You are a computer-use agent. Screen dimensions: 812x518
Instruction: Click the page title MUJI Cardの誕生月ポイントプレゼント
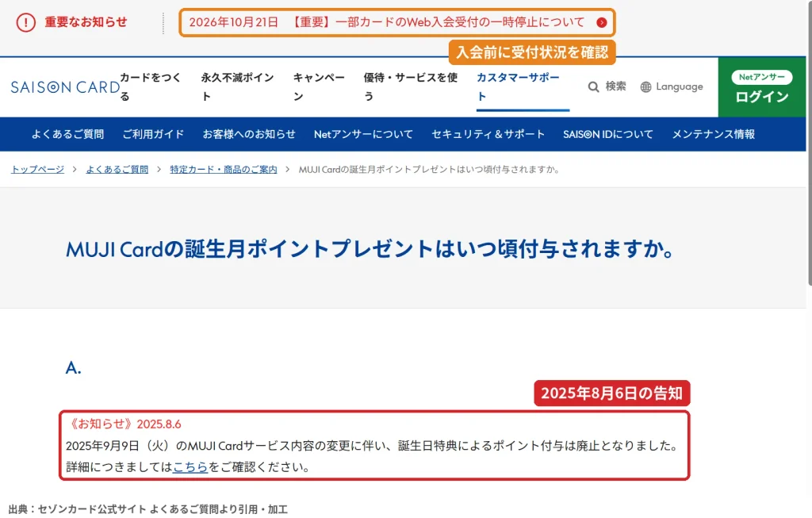pyautogui.click(x=370, y=249)
